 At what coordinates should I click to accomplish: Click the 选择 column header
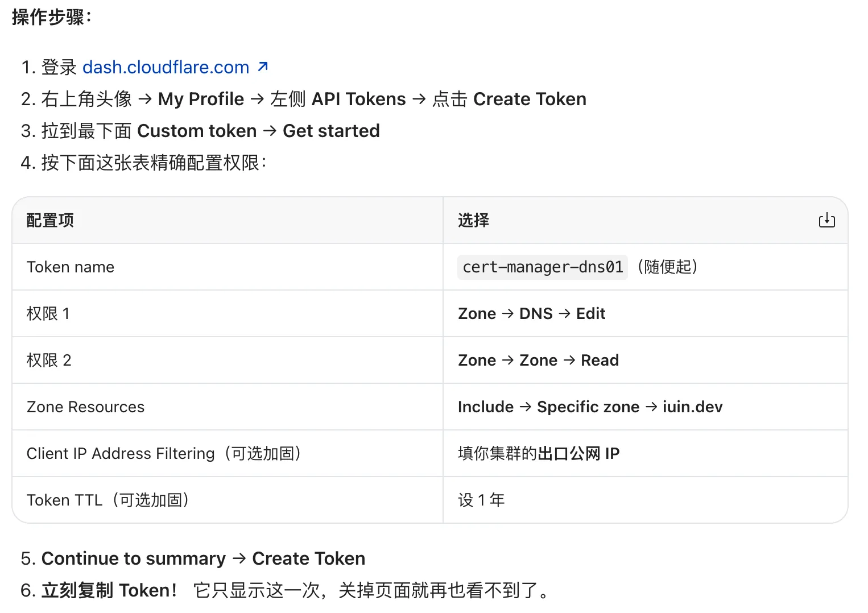(473, 220)
